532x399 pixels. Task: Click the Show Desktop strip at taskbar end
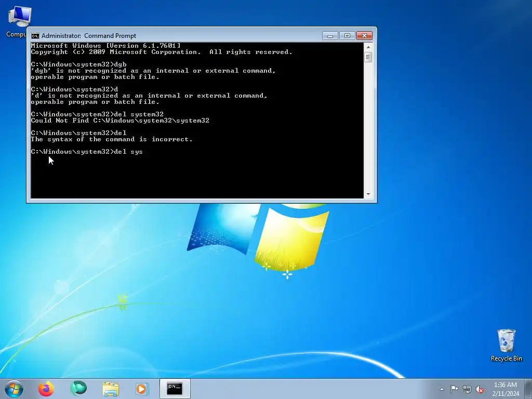[x=528, y=389]
